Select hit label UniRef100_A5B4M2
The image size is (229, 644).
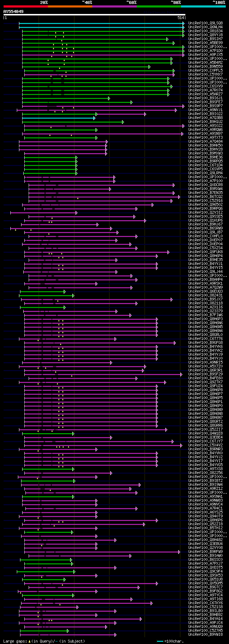click(x=205, y=62)
